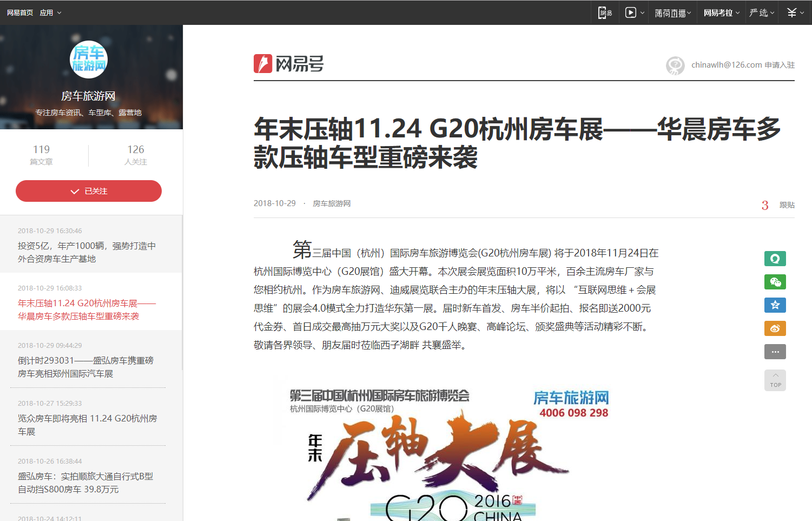Share to Weibo orange icon

click(x=775, y=328)
